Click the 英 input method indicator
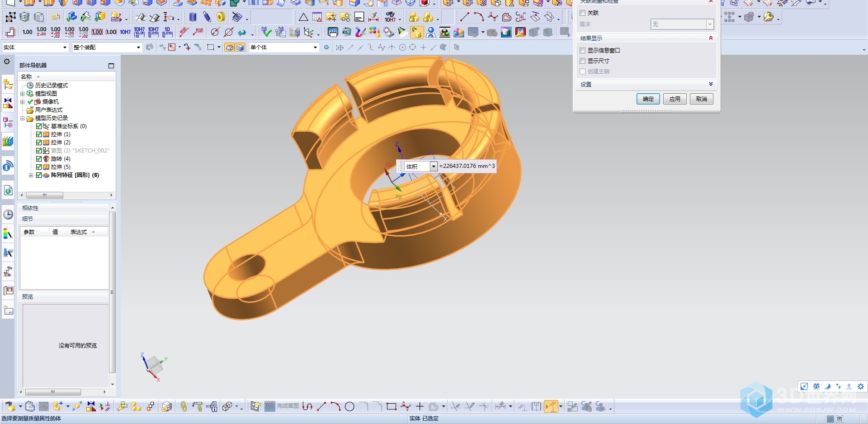The image size is (868, 424). coord(816,386)
